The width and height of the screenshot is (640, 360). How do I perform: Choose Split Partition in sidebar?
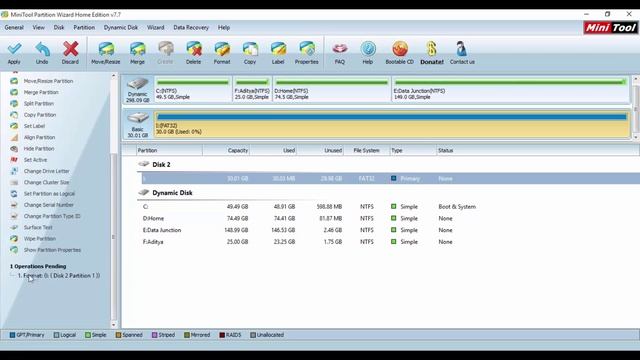38,104
